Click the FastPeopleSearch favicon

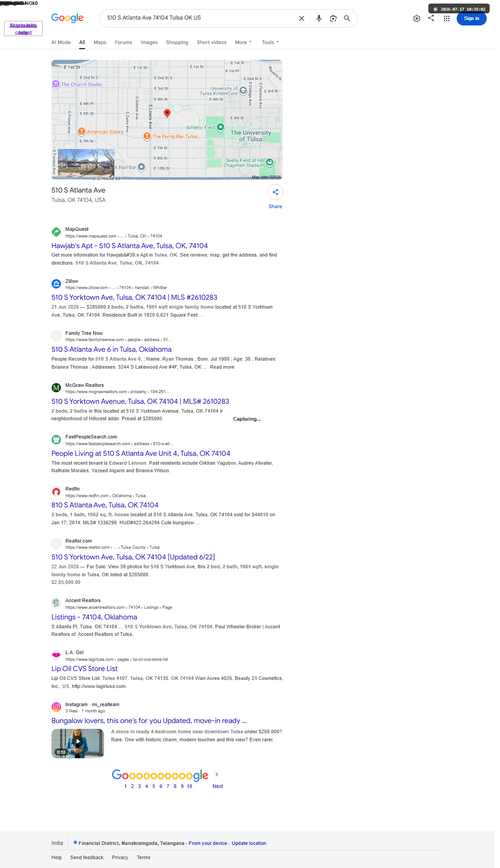(x=56, y=440)
